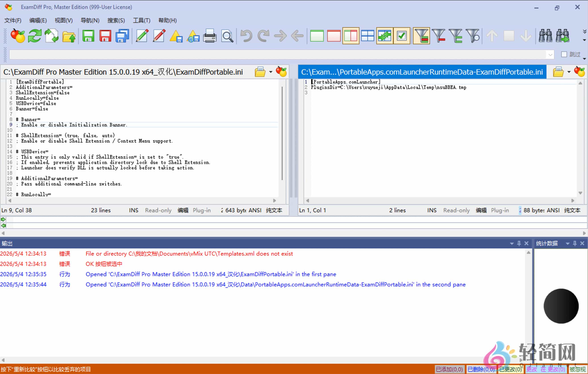Click Plug-in in the left pane status bar

coord(202,210)
